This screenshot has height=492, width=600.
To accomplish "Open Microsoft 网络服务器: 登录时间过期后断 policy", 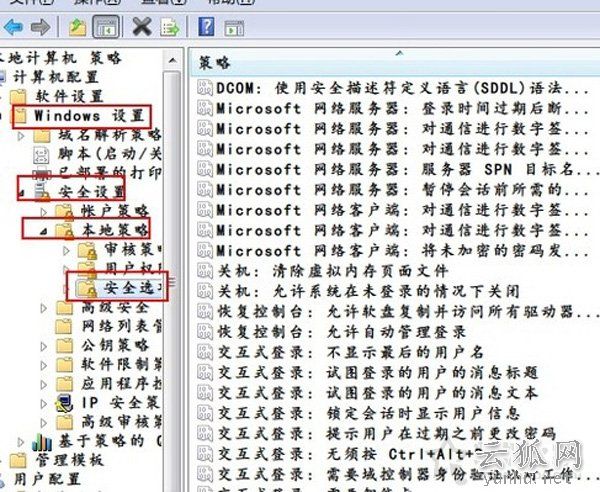I will coord(402,108).
